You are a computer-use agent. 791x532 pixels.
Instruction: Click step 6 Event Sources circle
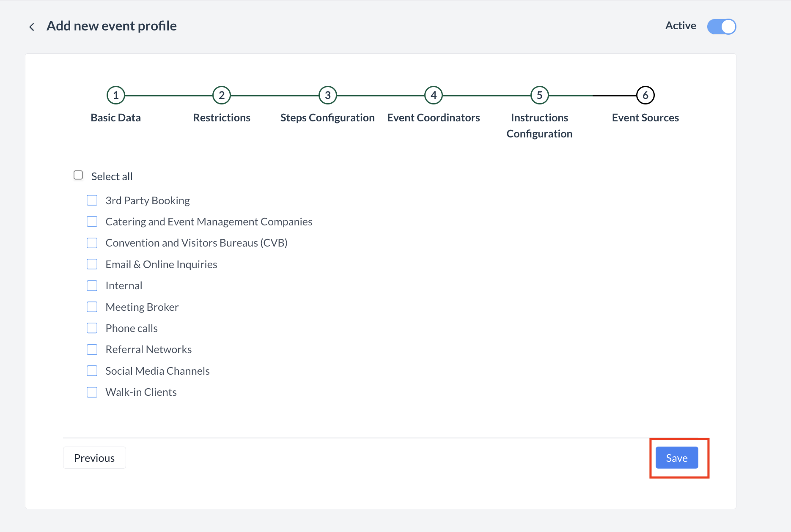point(645,96)
